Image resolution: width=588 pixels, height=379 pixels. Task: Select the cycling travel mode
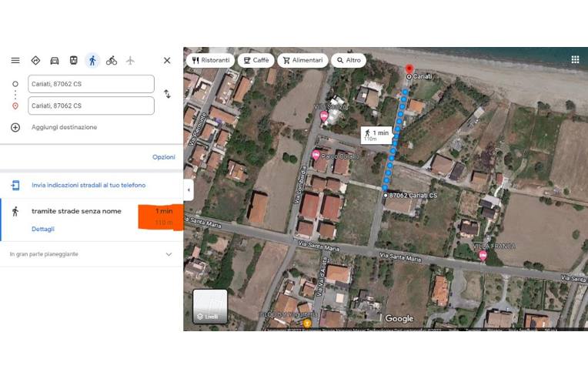coord(112,60)
